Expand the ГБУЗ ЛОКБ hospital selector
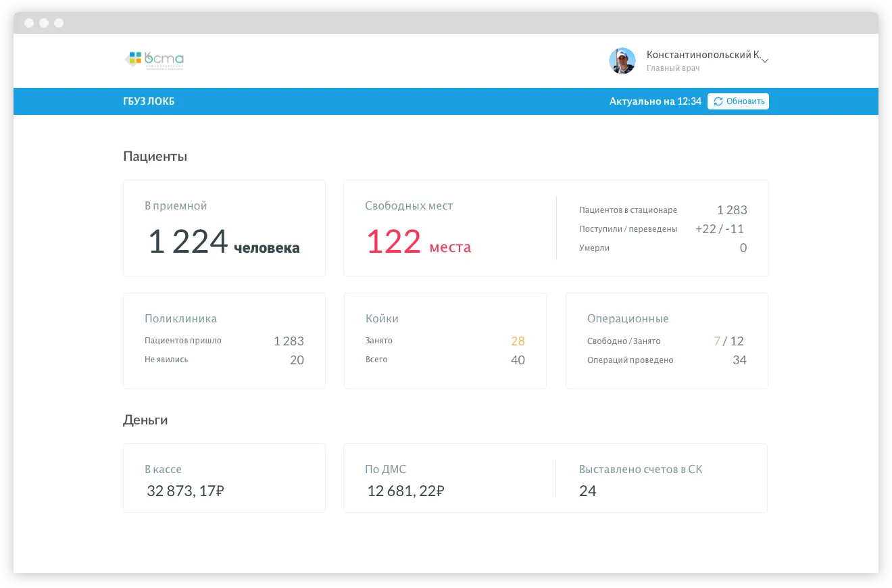The width and height of the screenshot is (892, 588). 148,101
